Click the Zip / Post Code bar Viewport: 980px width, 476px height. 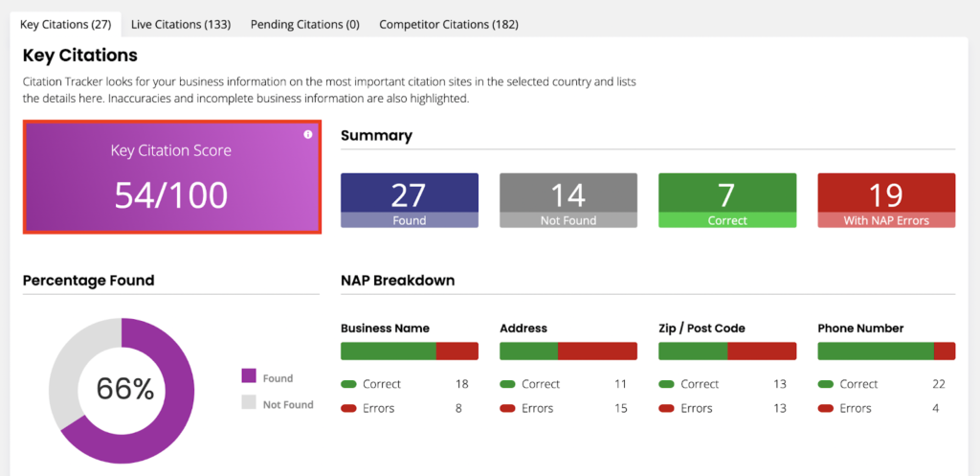click(726, 351)
